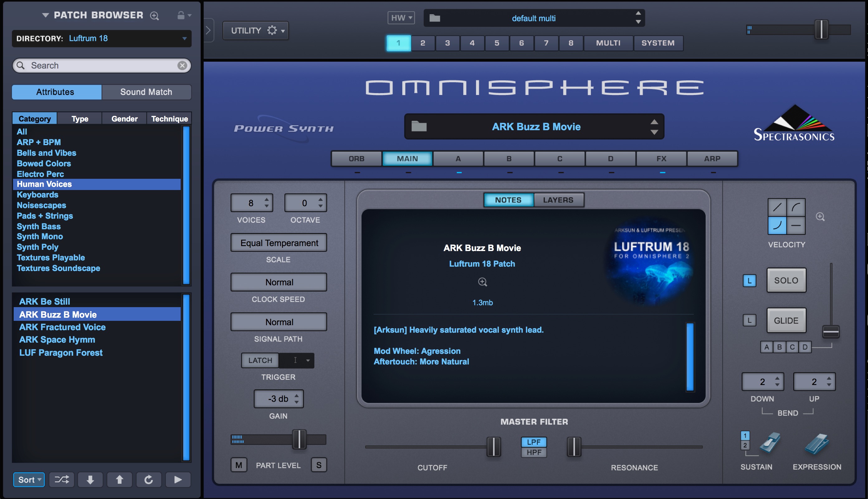Click the refresh browser icon
The height and width of the screenshot is (499, 868).
pos(148,479)
